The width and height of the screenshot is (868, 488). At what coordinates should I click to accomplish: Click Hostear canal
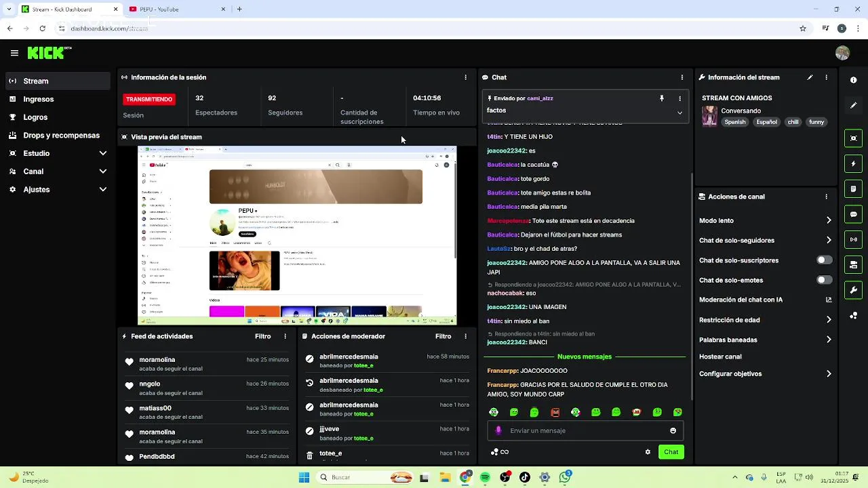tap(720, 357)
